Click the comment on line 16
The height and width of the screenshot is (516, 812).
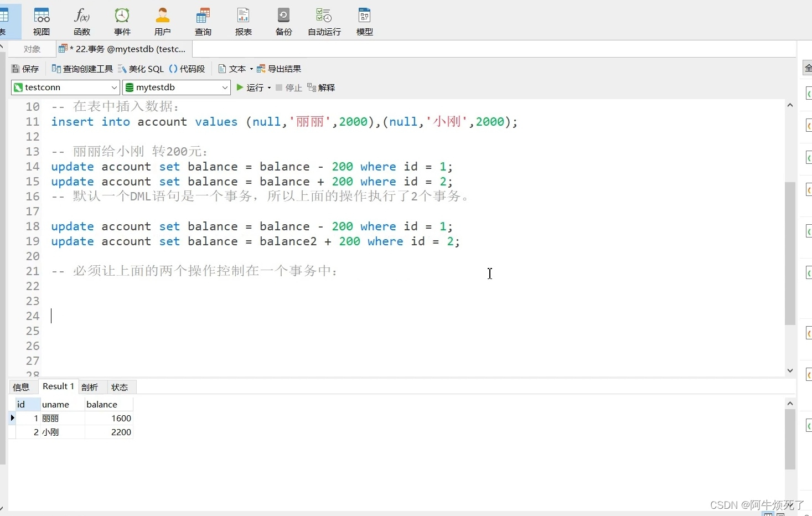tap(260, 197)
